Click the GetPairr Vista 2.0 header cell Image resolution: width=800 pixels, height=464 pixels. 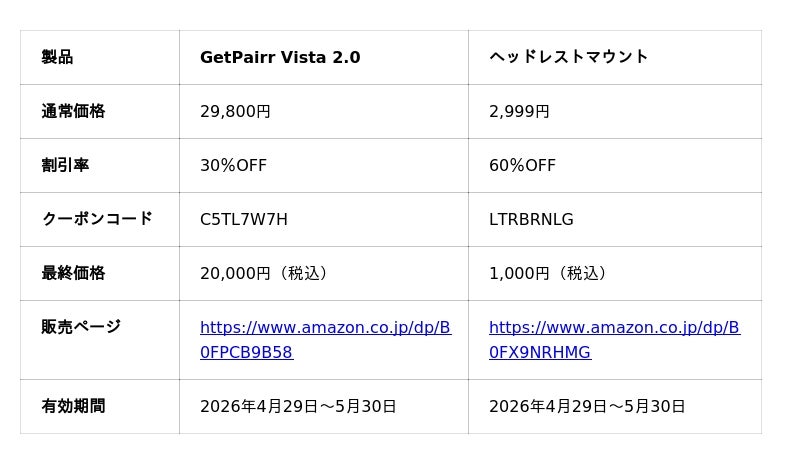tap(280, 58)
